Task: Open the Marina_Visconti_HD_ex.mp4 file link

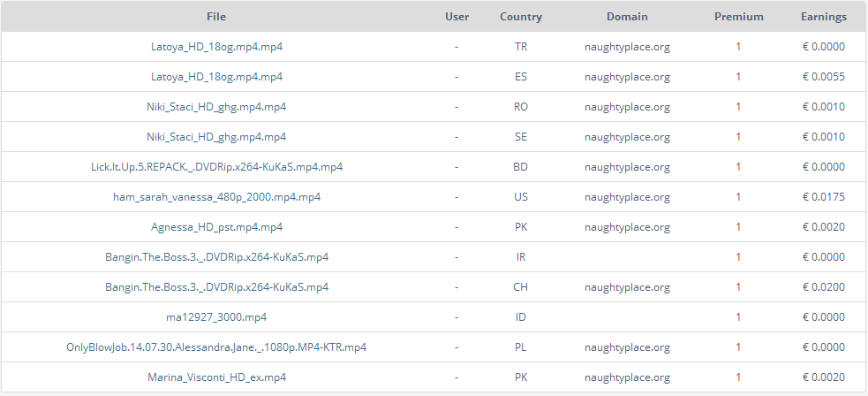Action: click(216, 377)
